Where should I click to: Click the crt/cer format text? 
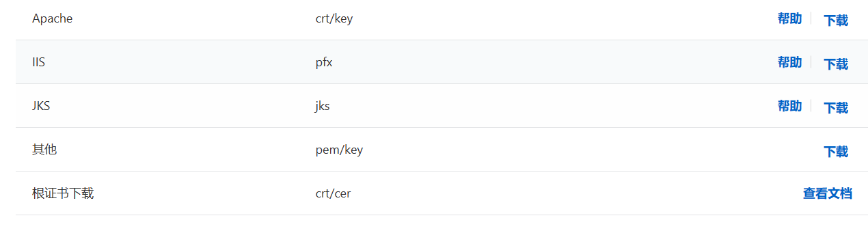pos(333,193)
